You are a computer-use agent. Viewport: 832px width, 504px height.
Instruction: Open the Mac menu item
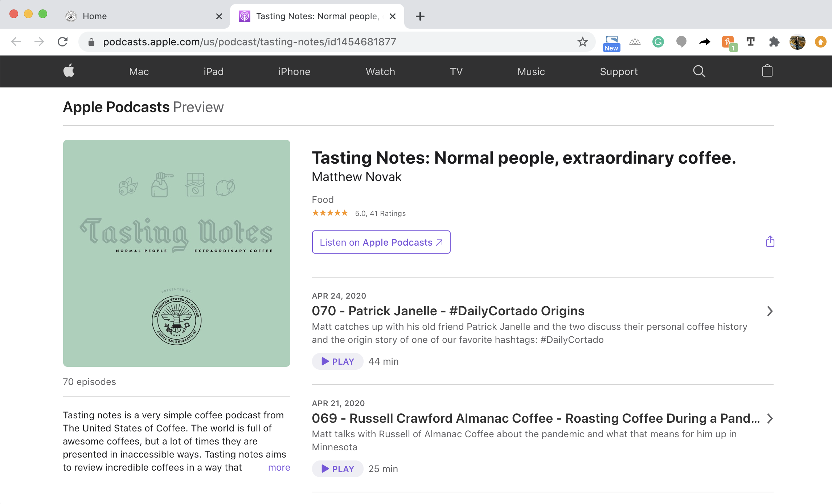(139, 71)
